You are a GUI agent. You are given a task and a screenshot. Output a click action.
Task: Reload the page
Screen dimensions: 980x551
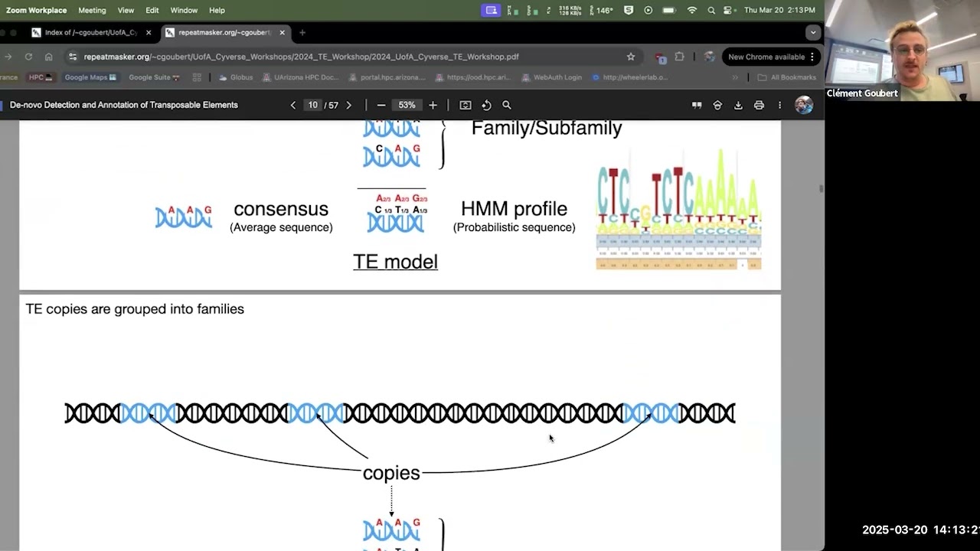tap(28, 57)
